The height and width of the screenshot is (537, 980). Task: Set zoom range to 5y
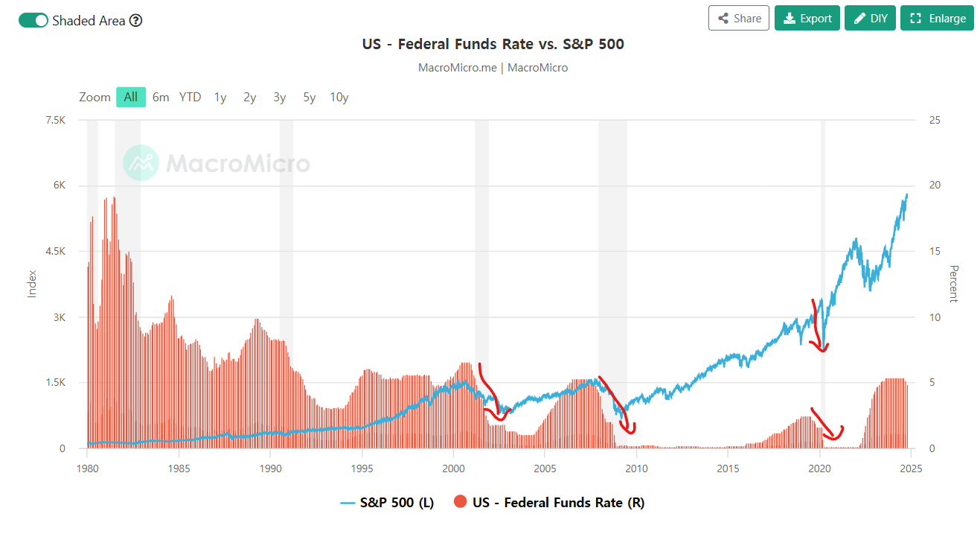310,97
